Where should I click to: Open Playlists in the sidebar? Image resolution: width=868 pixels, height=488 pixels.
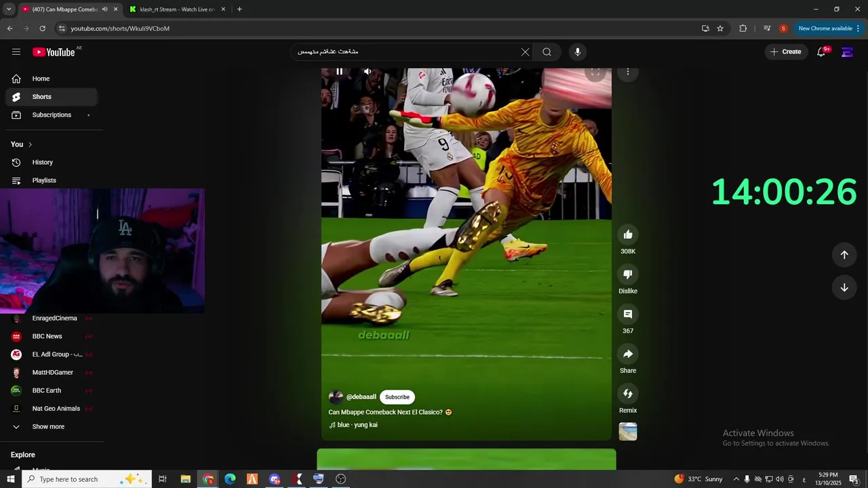click(52, 180)
